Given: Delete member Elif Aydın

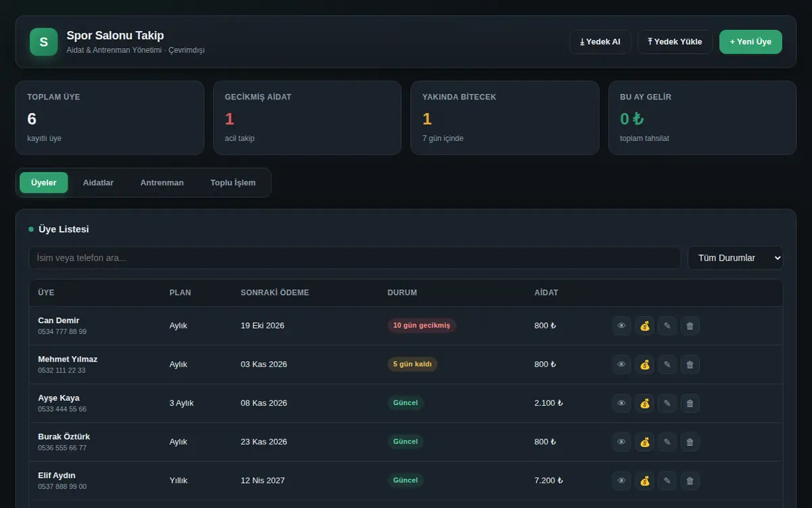Looking at the screenshot, I should click(x=690, y=480).
